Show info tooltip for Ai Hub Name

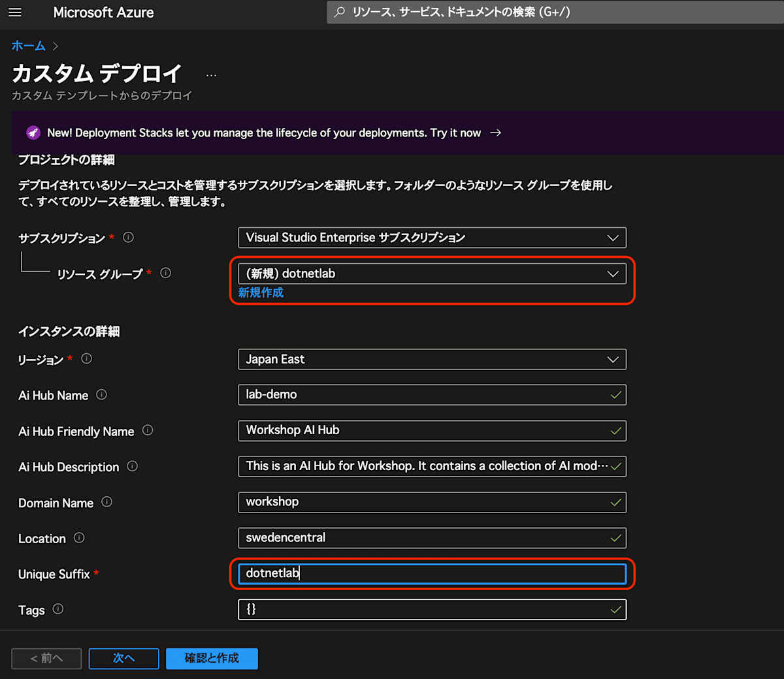(101, 394)
